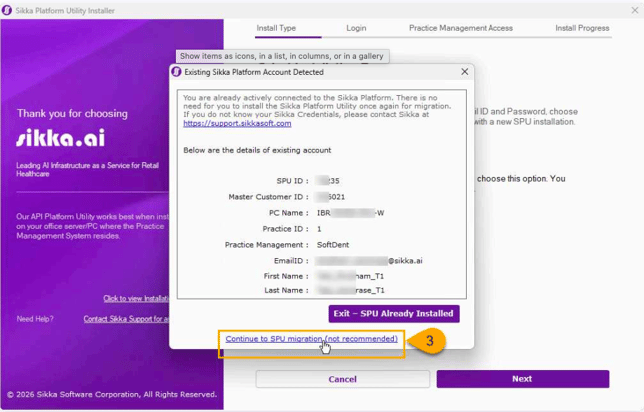Click the 'Need Help?' text
Image resolution: width=644 pixels, height=412 pixels.
click(x=35, y=319)
